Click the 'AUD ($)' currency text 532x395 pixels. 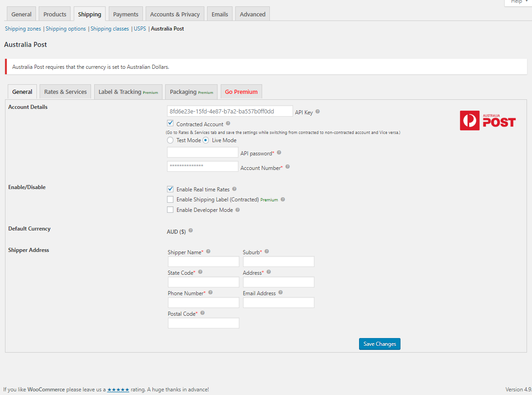[177, 231]
